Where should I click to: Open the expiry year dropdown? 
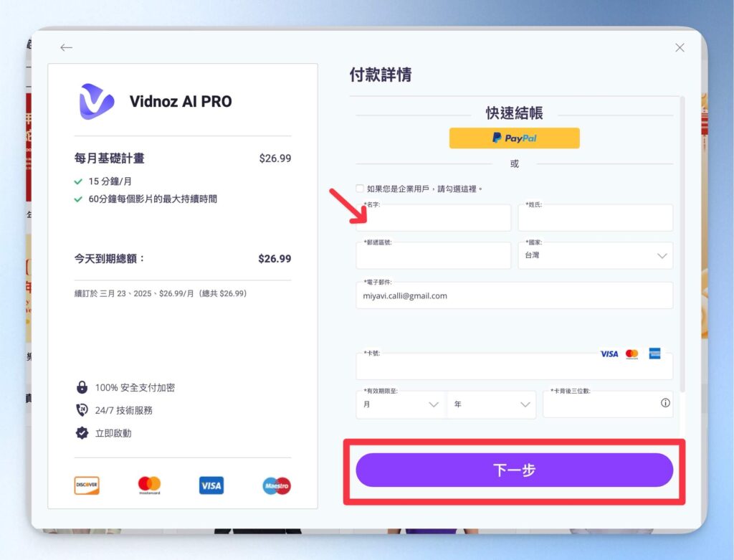(492, 404)
